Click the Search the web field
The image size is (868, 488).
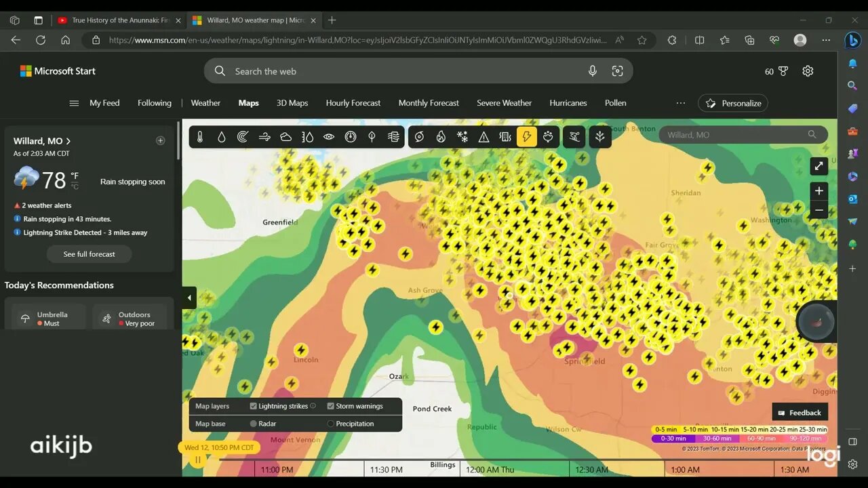[418, 71]
